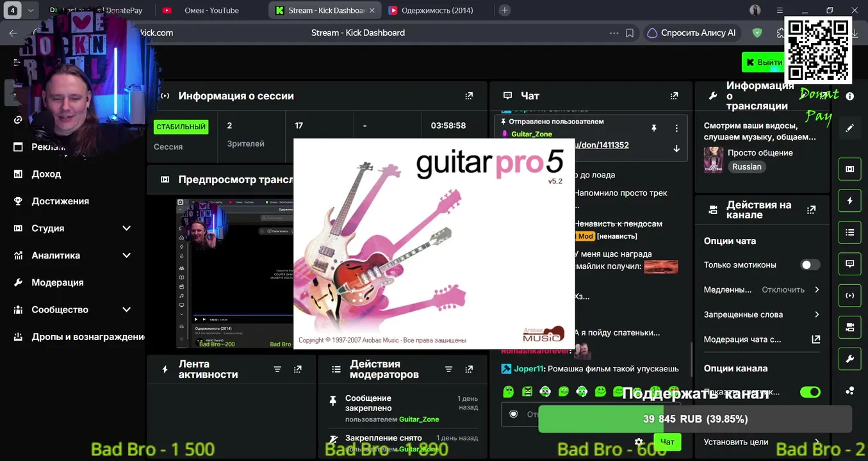Go back in browser
868x461 pixels.
click(x=13, y=33)
